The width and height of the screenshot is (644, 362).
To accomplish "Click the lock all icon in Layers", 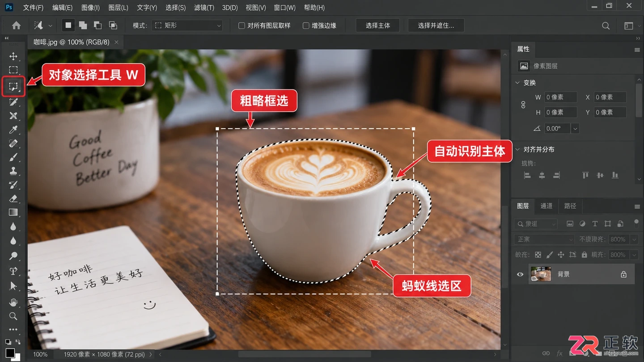I will 584,255.
